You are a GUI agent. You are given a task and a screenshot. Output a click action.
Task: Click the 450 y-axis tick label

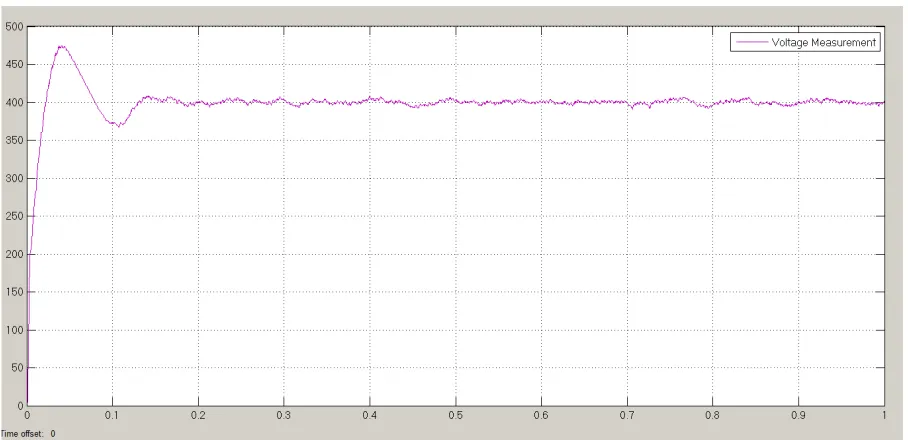(14, 65)
